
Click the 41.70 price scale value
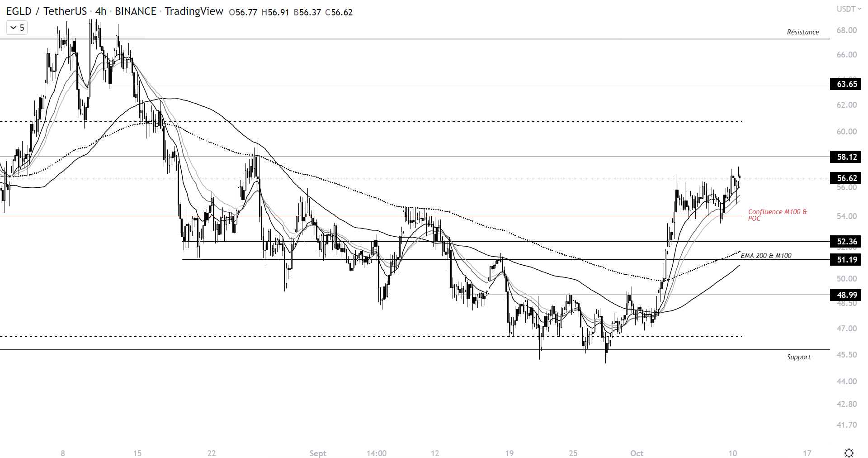tap(846, 425)
